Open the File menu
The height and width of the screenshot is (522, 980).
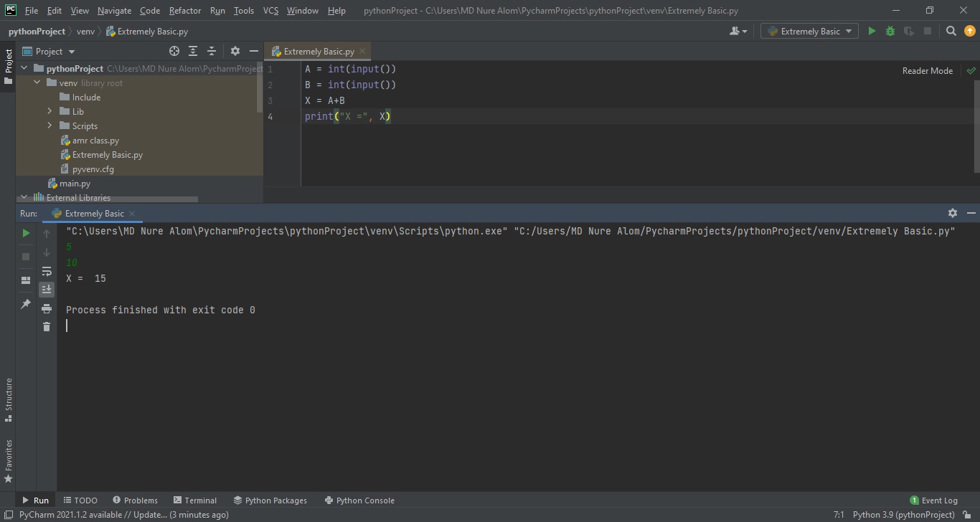click(x=32, y=11)
